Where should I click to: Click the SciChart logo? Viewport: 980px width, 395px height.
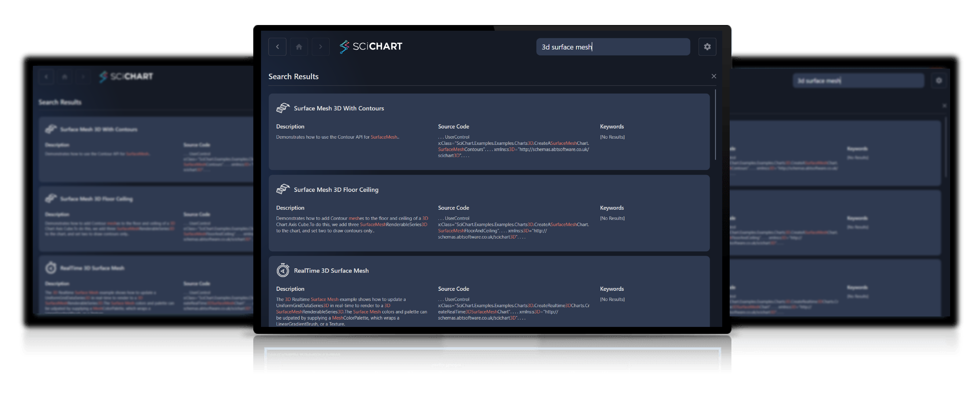tap(371, 46)
